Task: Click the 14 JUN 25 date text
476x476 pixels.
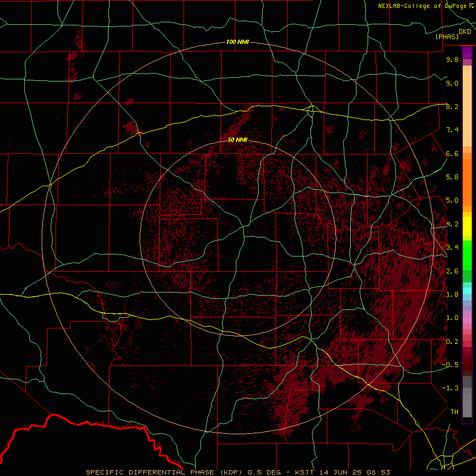Action: pos(341,472)
